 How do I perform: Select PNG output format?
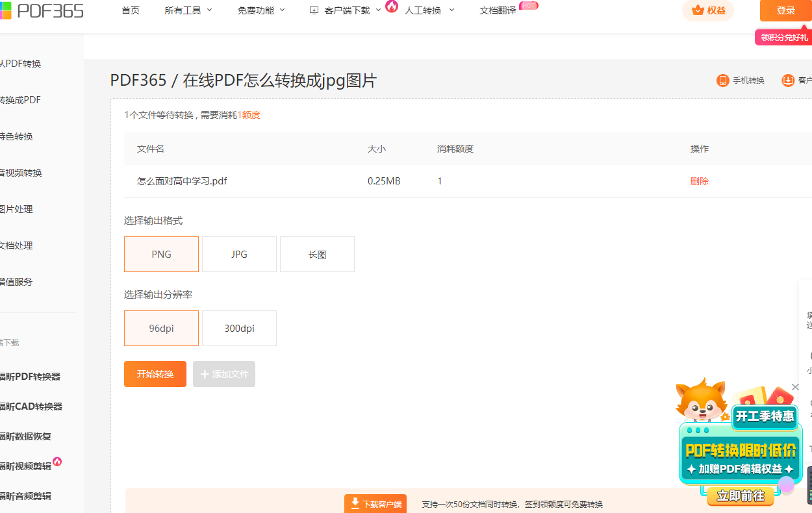(x=161, y=254)
